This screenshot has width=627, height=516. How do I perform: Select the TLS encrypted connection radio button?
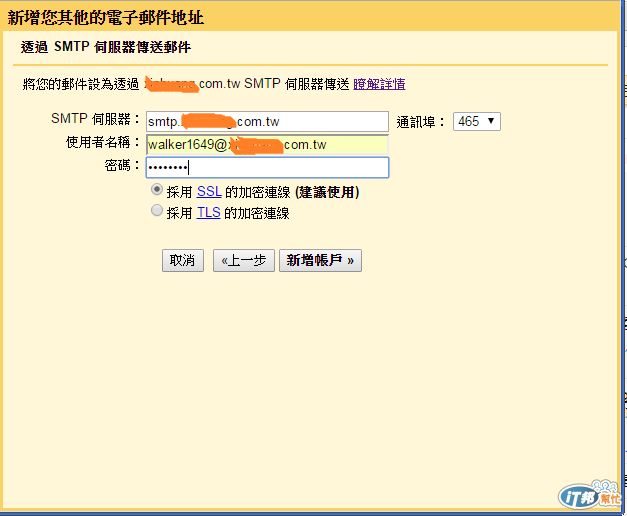(157, 210)
